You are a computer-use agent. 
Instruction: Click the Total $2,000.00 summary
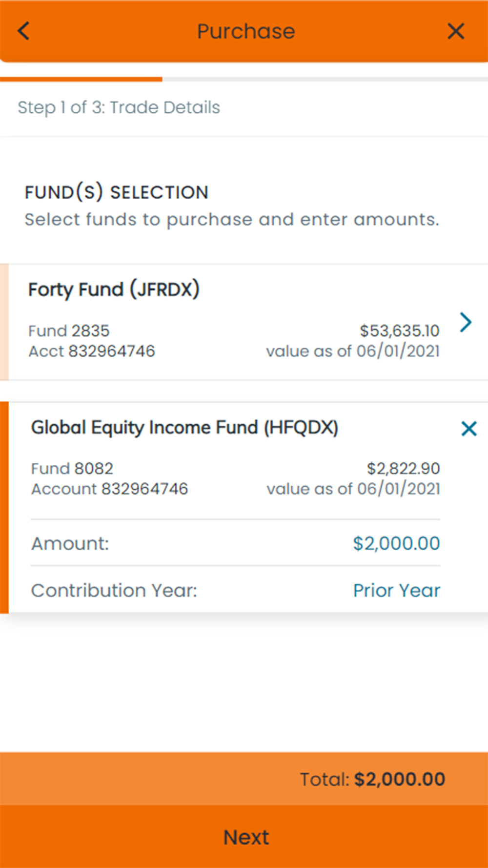(x=372, y=779)
